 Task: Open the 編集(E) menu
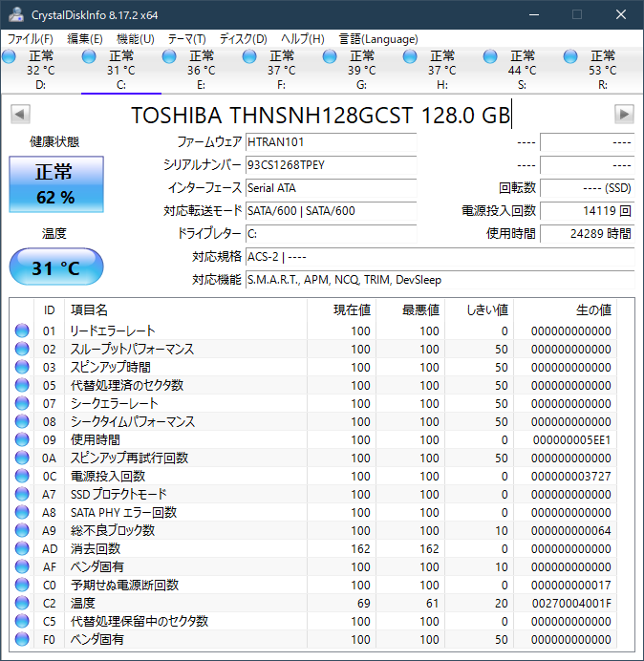[84, 39]
